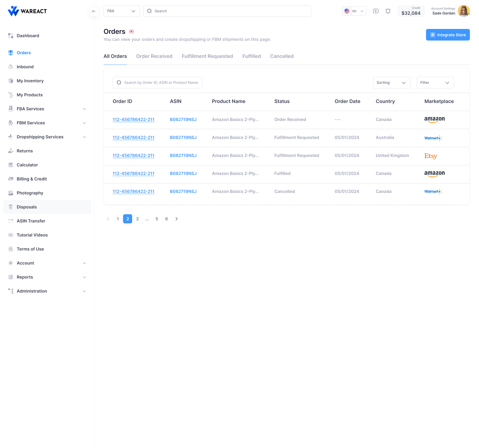Expand the Reports submenu
Image resolution: width=479 pixels, height=448 pixels.
[x=84, y=277]
